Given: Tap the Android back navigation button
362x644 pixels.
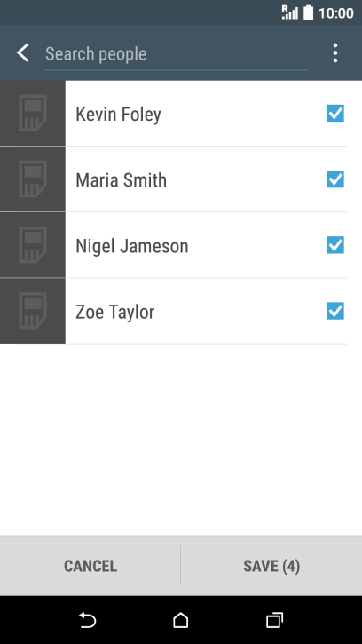Looking at the screenshot, I should [88, 620].
